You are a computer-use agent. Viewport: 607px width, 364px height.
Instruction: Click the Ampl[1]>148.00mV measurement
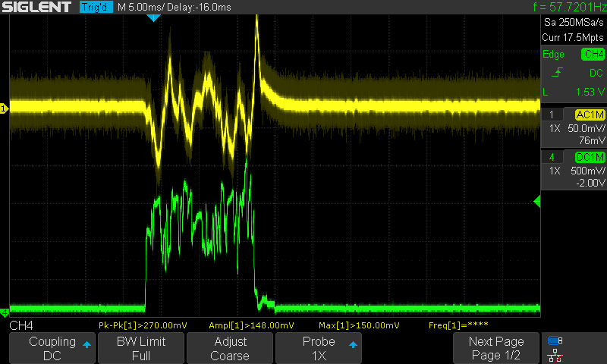[251, 325]
